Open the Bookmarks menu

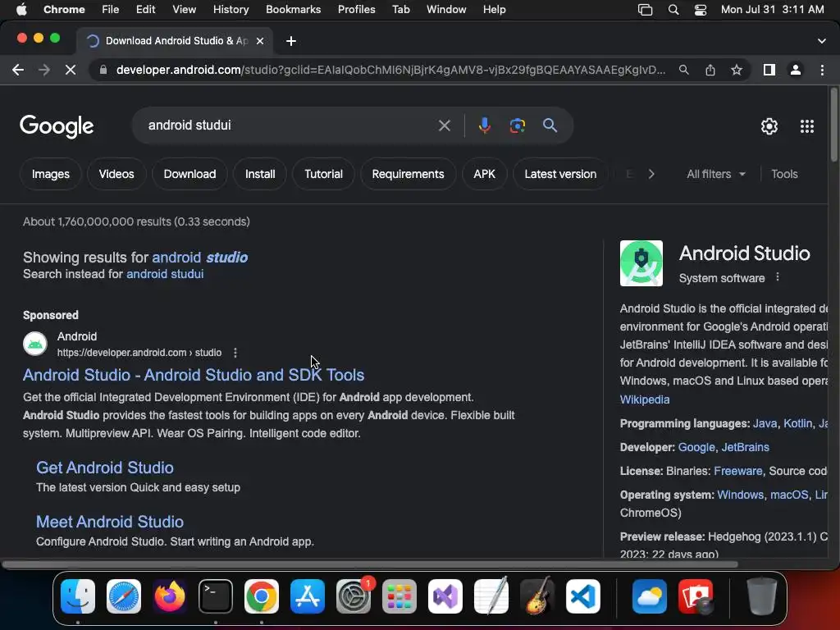click(293, 10)
